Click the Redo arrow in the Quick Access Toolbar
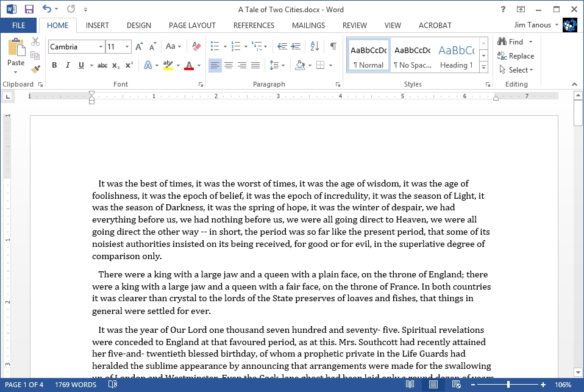Image resolution: width=584 pixels, height=392 pixels. tap(71, 9)
